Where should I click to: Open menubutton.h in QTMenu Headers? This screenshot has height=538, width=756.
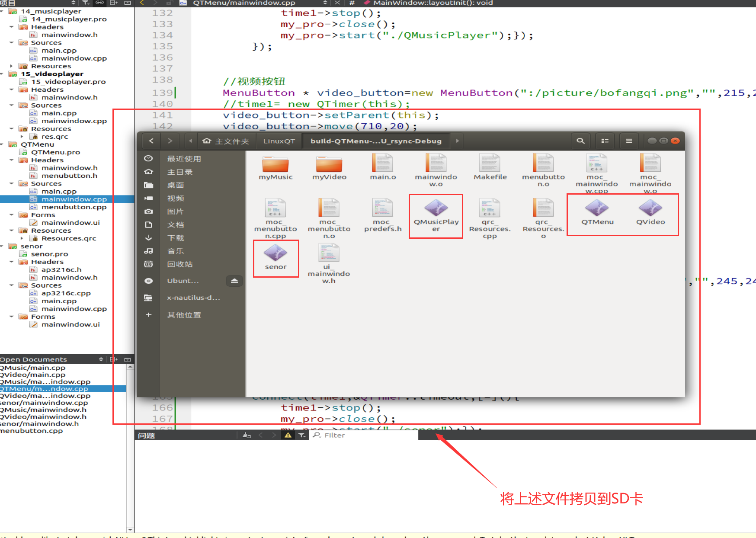click(x=69, y=176)
